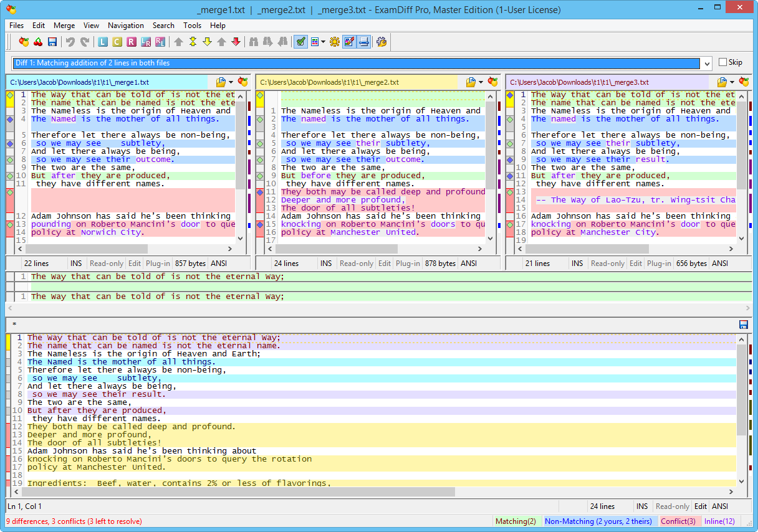Open the Files menu
The width and height of the screenshot is (758, 532).
click(17, 26)
